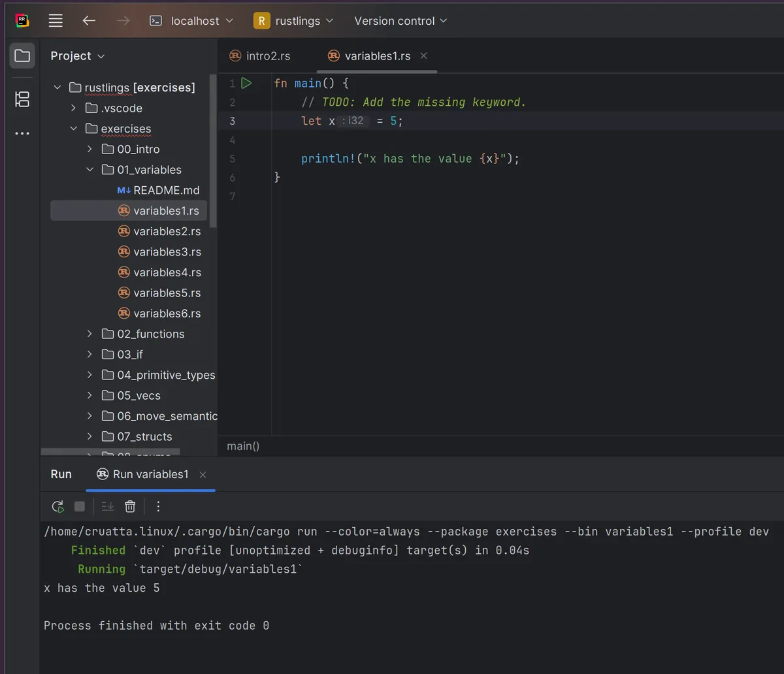The height and width of the screenshot is (674, 784).
Task: Expand the 03_if folder
Action: point(90,355)
